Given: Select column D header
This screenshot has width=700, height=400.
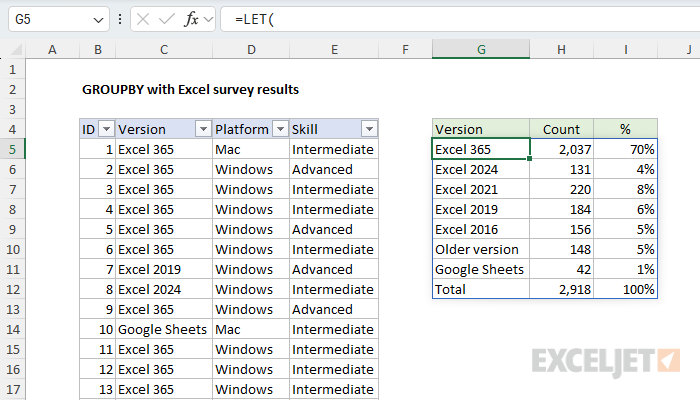Looking at the screenshot, I should coord(251,50).
